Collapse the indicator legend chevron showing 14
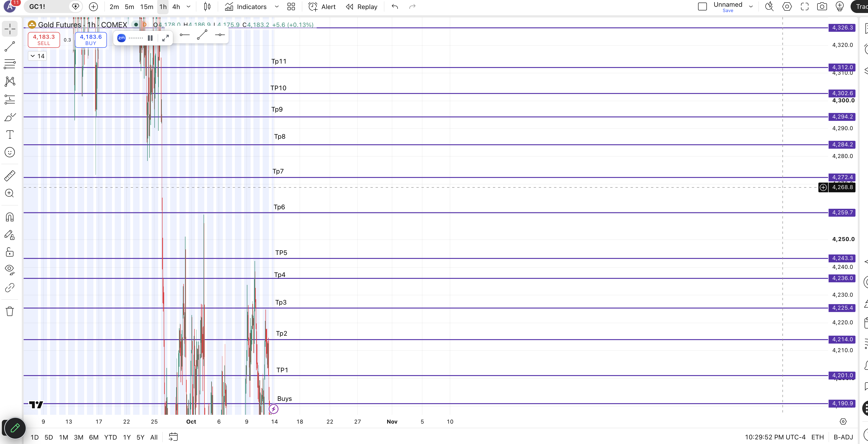The width and height of the screenshot is (868, 444). [x=37, y=56]
